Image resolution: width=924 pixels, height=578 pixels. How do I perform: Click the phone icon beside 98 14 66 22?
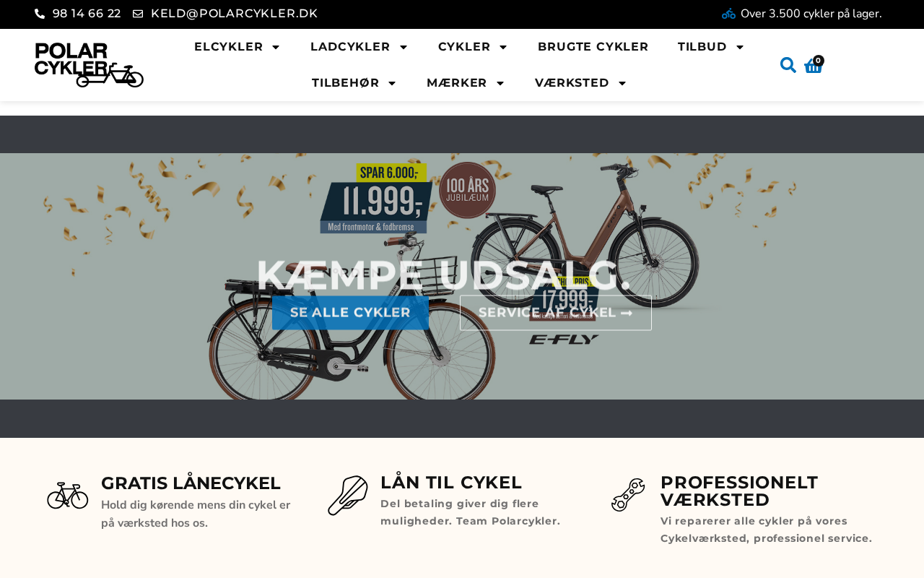40,14
